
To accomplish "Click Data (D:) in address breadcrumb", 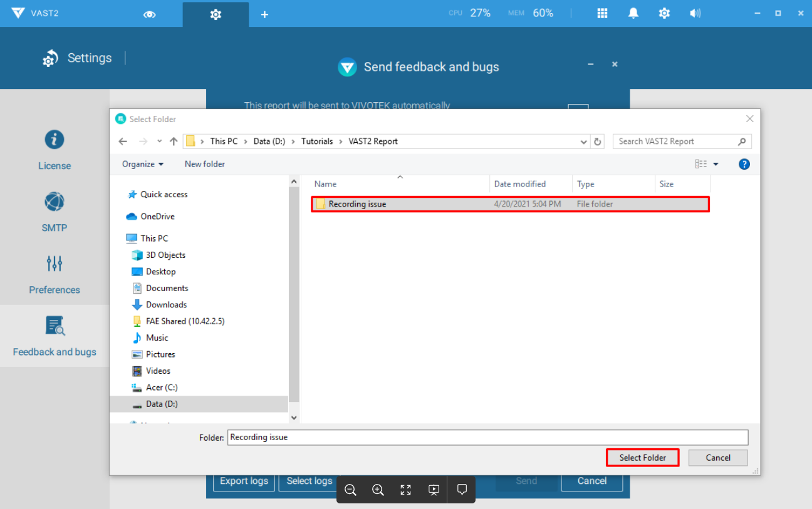I will (x=269, y=141).
